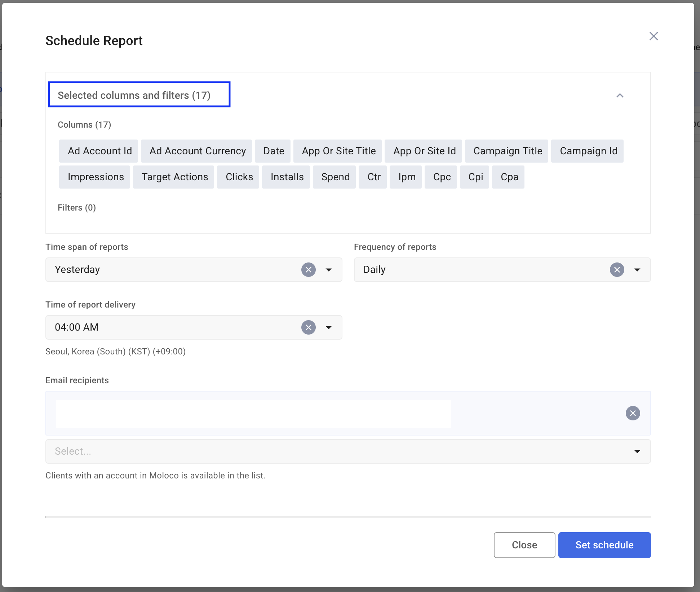Open the Time span of reports dropdown
This screenshot has width=700, height=592.
pyautogui.click(x=328, y=270)
